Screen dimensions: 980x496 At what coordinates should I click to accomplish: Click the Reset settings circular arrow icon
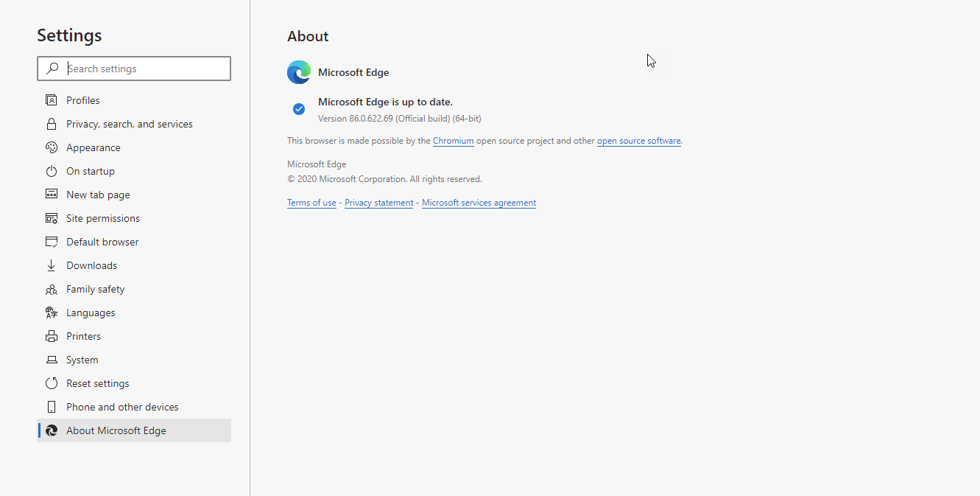click(52, 383)
